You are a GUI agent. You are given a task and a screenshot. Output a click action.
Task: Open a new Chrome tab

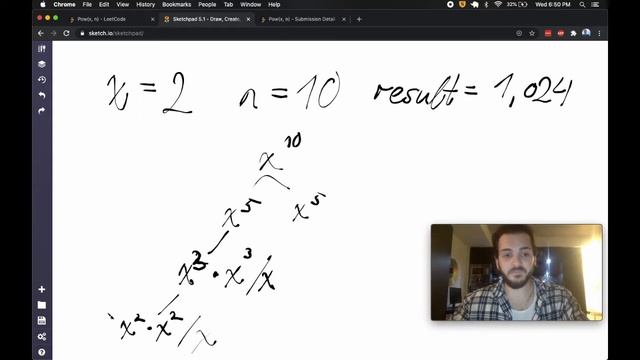[359, 19]
